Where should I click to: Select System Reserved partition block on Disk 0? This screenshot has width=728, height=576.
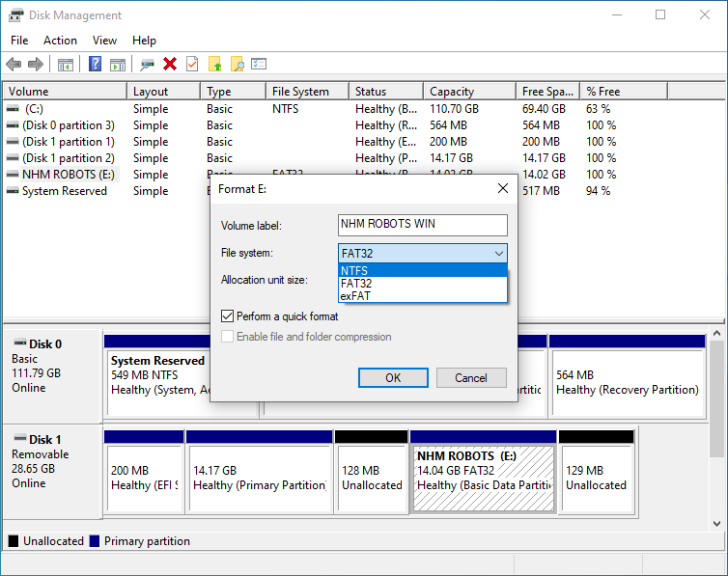coord(157,376)
